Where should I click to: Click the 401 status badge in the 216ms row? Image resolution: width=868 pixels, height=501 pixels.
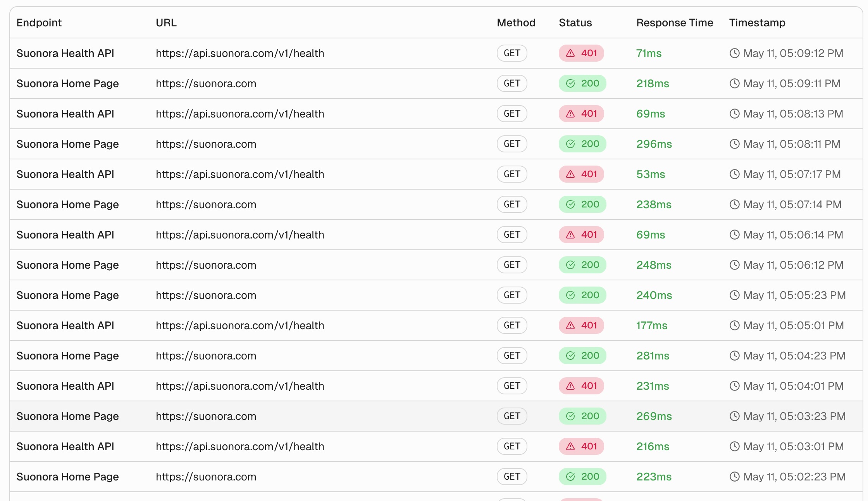[581, 446]
